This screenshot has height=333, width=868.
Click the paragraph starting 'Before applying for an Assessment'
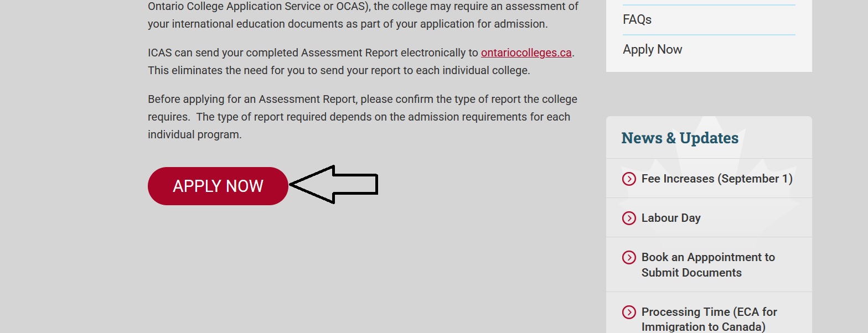363,117
